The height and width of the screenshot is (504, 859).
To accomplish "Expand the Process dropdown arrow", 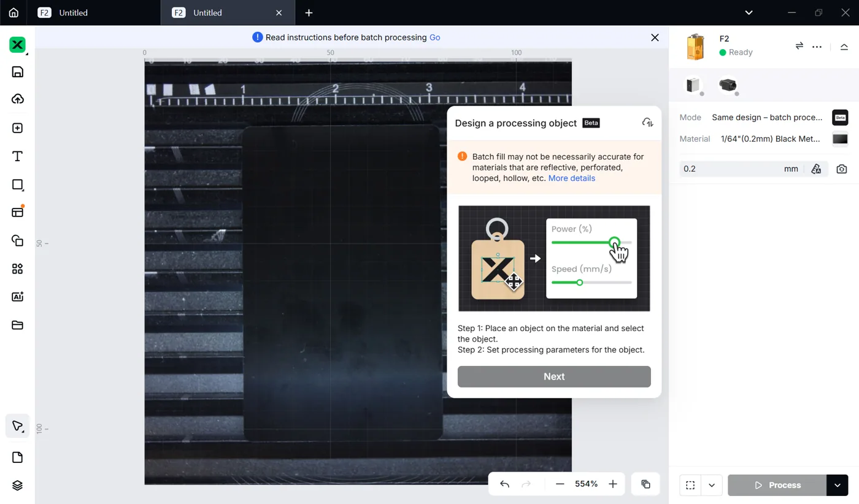I will click(838, 485).
